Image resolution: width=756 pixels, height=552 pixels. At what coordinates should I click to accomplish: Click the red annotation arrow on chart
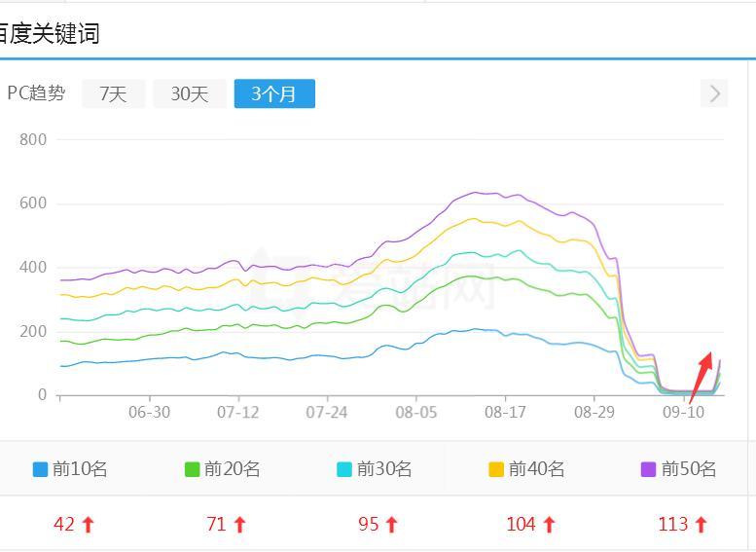702,370
